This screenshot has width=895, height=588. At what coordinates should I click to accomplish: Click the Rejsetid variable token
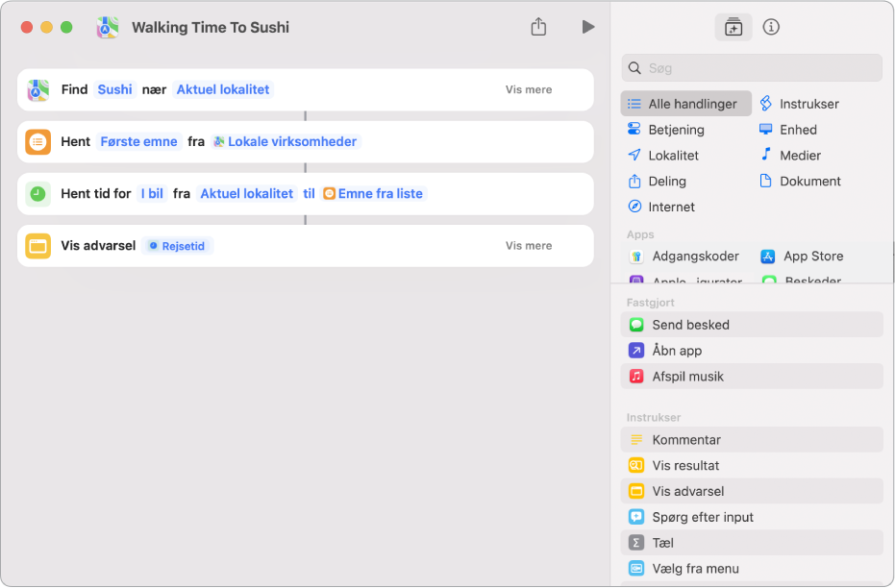click(177, 246)
